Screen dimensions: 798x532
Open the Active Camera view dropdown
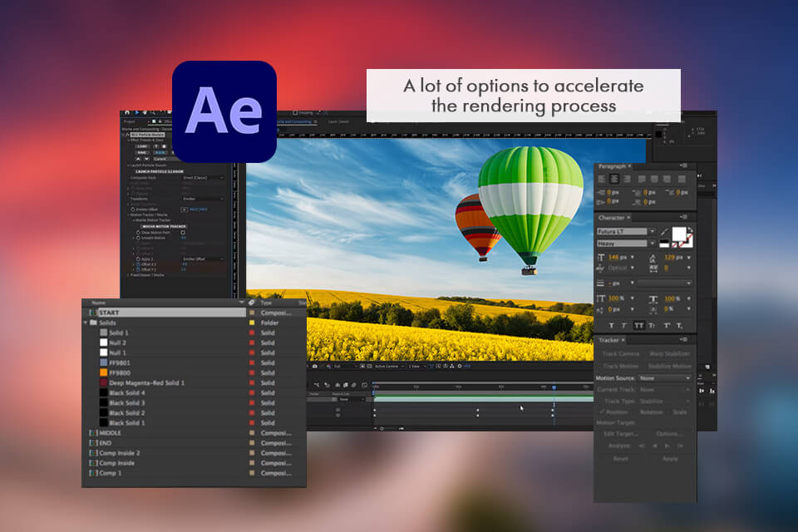tap(389, 366)
